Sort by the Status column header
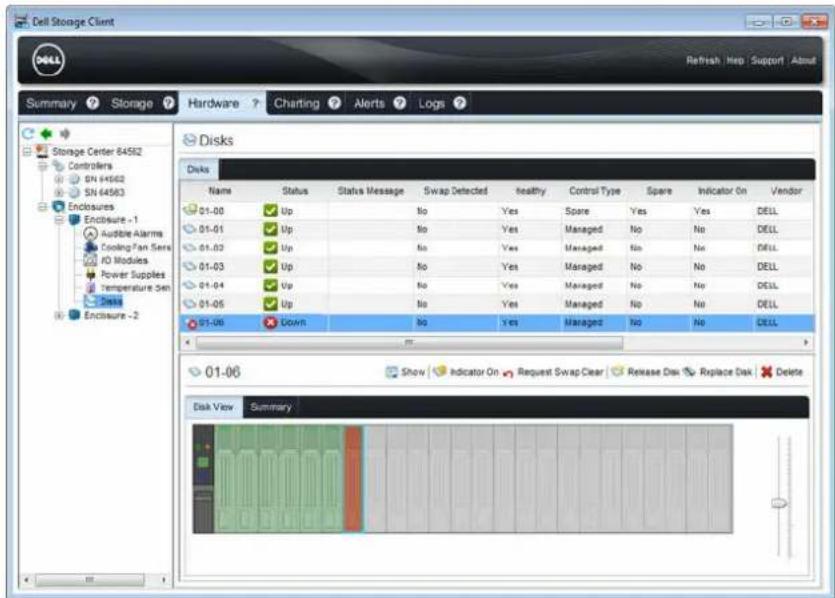This screenshot has width=835, height=598. pyautogui.click(x=294, y=191)
